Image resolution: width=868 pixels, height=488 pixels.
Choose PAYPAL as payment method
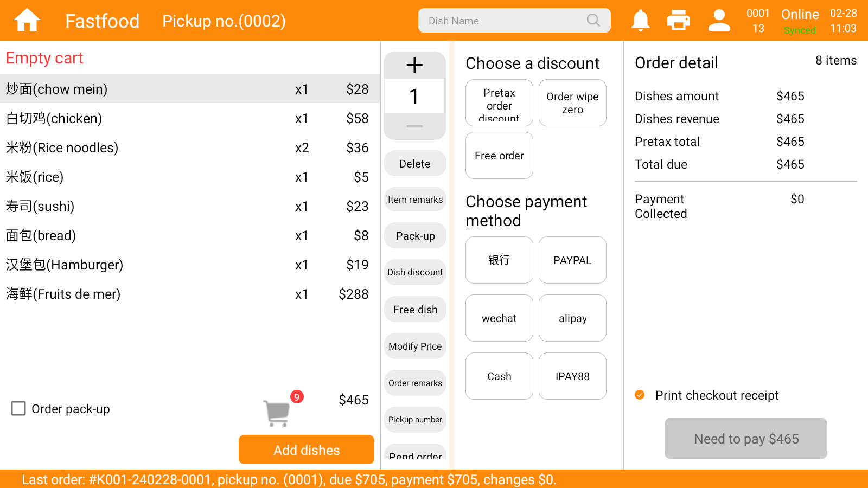(572, 260)
